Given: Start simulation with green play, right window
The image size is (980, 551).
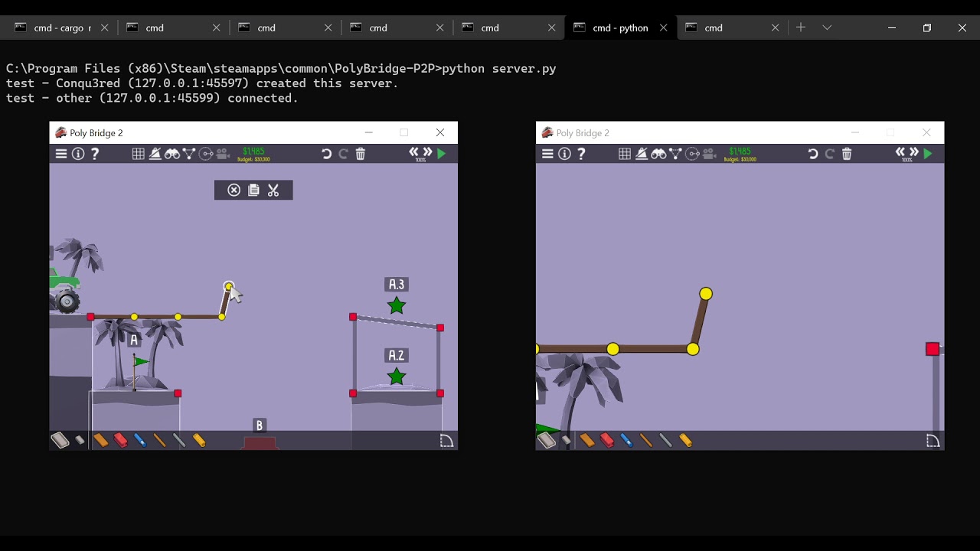Looking at the screenshot, I should (x=929, y=154).
